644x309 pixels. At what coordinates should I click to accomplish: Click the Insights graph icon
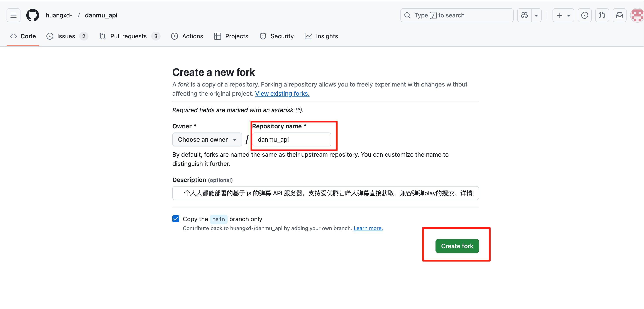[x=308, y=36]
